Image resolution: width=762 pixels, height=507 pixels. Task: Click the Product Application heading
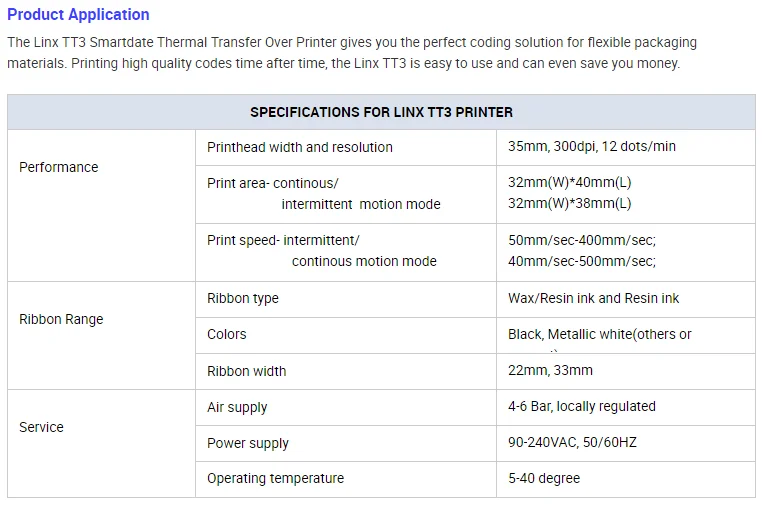(78, 15)
